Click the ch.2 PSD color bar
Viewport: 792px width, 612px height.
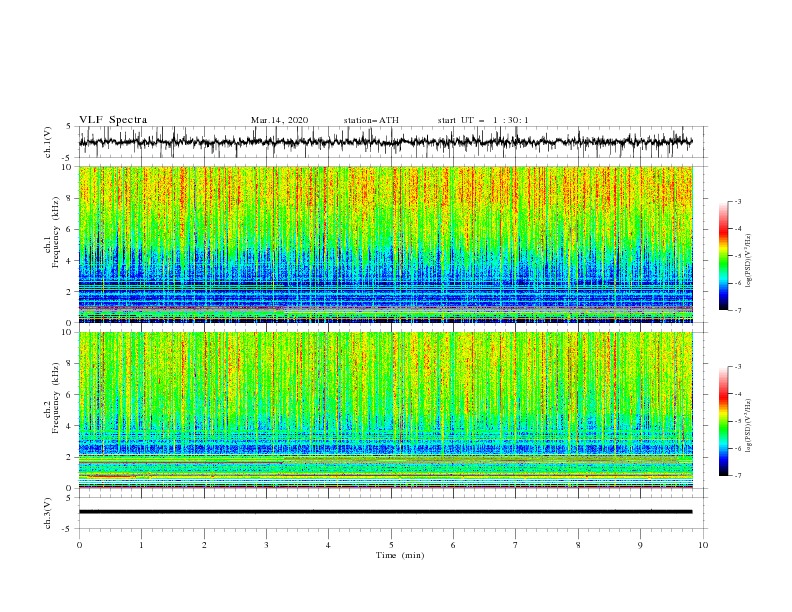click(724, 421)
